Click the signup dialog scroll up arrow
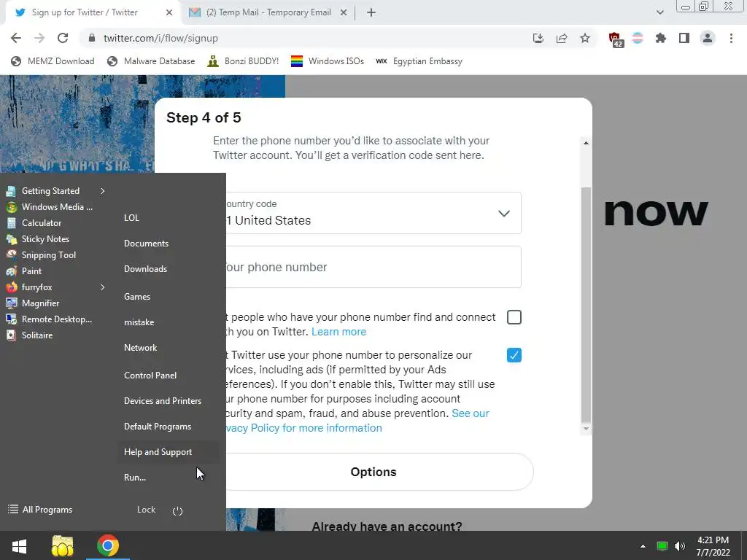Viewport: 747px width, 560px height. 586,143
